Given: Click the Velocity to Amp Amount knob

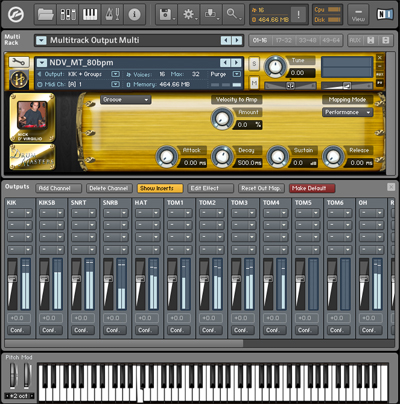Looking at the screenshot, I should click(x=222, y=119).
